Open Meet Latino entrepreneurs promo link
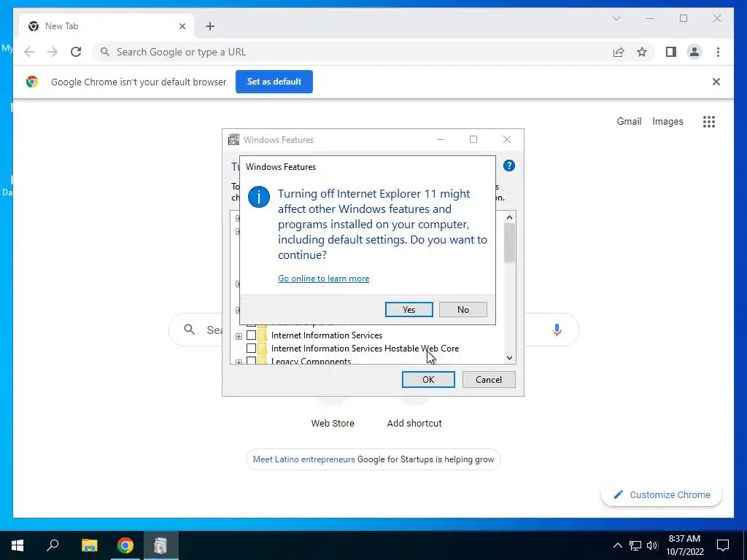This screenshot has width=747, height=560. pos(304,459)
